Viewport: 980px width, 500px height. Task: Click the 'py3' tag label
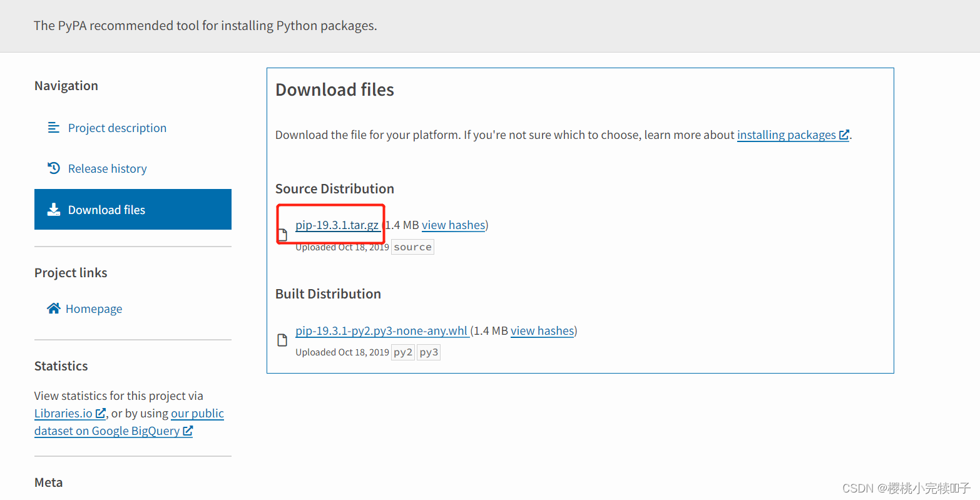pyautogui.click(x=429, y=352)
